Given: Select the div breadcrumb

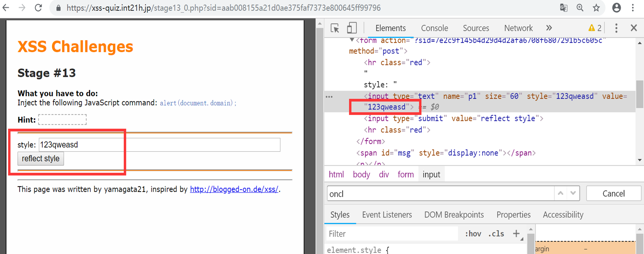Looking at the screenshot, I should [384, 175].
